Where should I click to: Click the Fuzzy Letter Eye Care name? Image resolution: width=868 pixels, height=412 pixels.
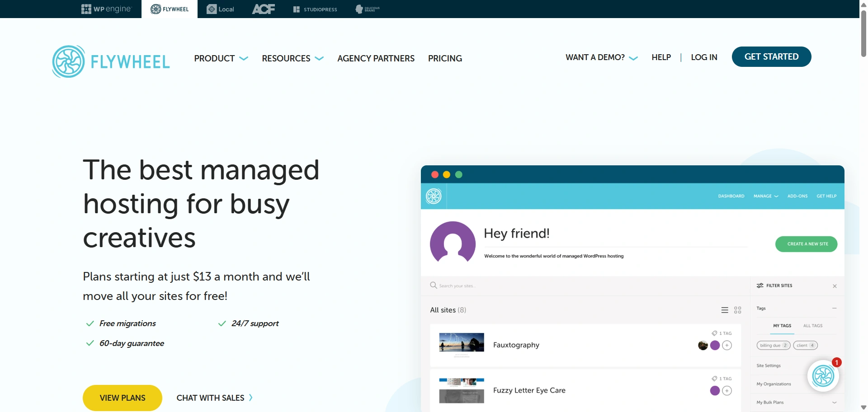[529, 390]
